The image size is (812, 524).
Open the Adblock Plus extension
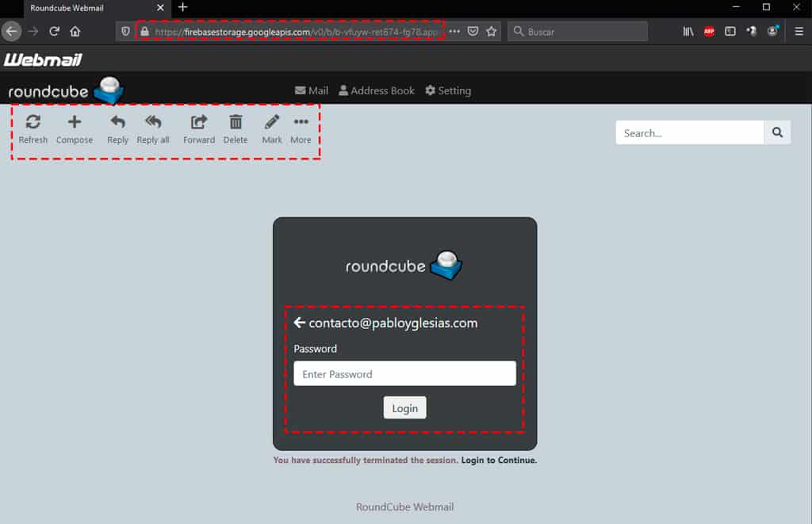(709, 32)
